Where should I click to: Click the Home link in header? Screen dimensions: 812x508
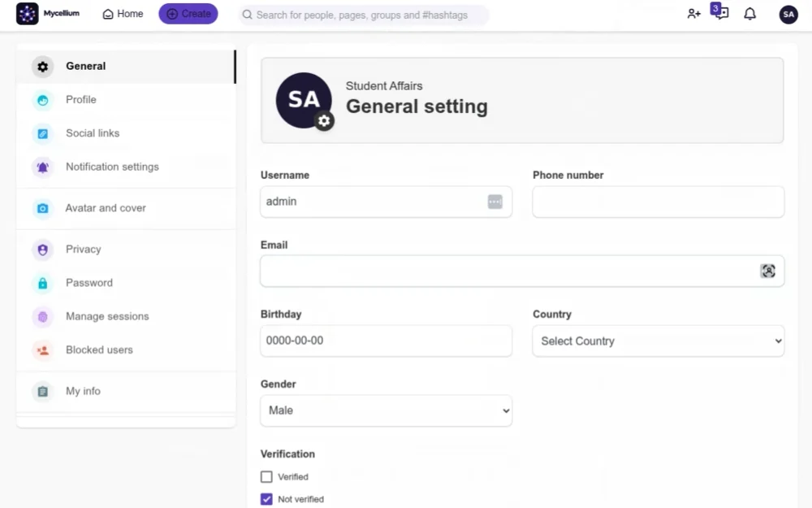point(123,14)
